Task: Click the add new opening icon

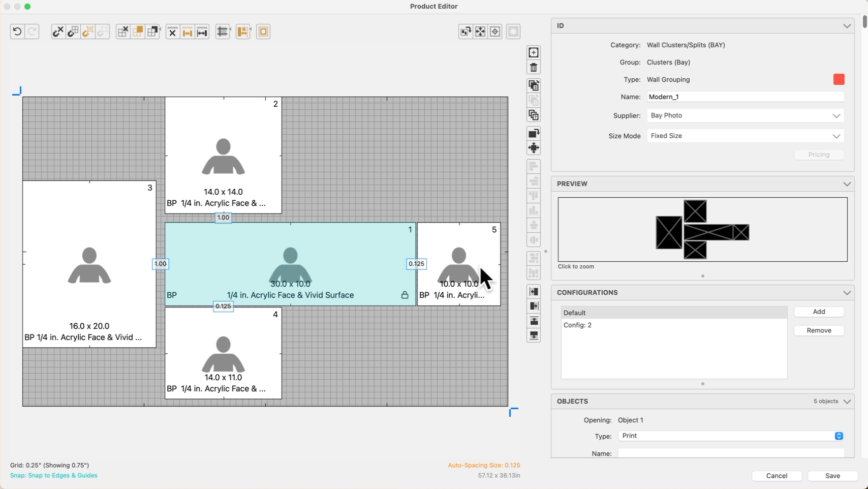Action: [x=534, y=53]
